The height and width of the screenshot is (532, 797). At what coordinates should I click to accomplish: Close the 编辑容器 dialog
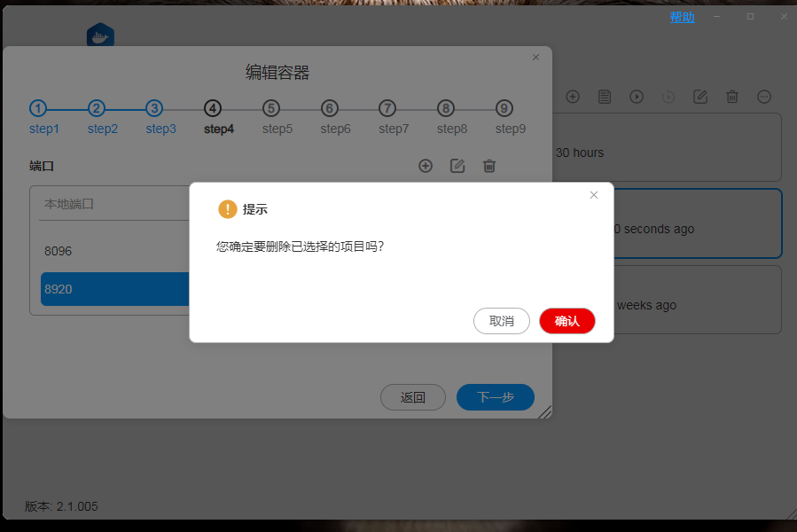535,58
